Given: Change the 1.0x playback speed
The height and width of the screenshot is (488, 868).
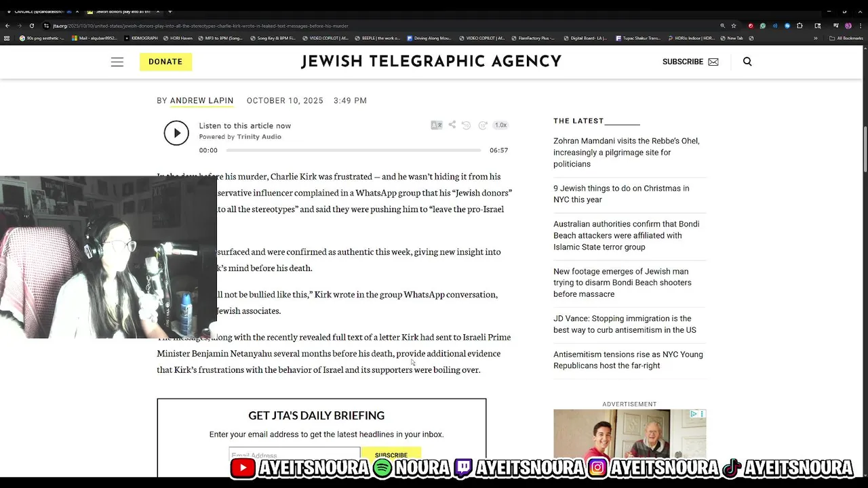Looking at the screenshot, I should point(500,125).
